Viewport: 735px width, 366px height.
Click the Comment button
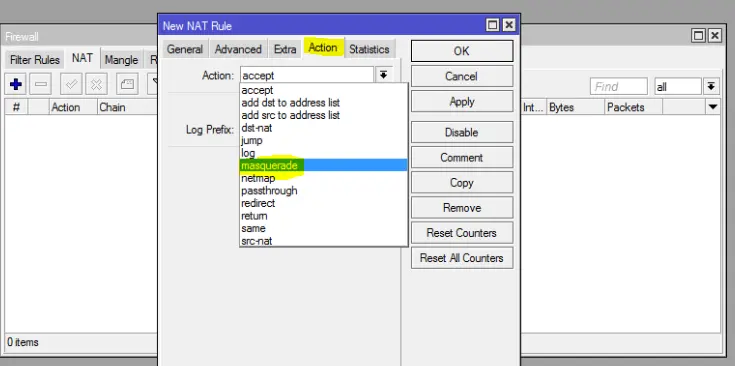(462, 157)
